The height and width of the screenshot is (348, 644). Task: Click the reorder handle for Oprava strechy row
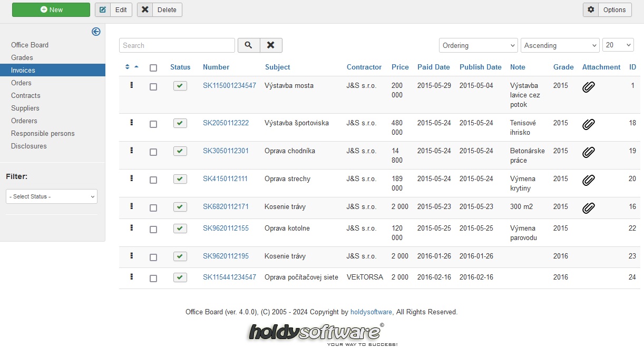coord(132,178)
